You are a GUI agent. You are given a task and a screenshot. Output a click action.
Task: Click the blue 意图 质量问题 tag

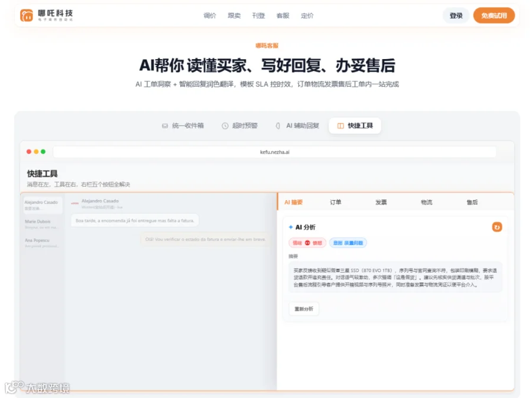tap(348, 243)
